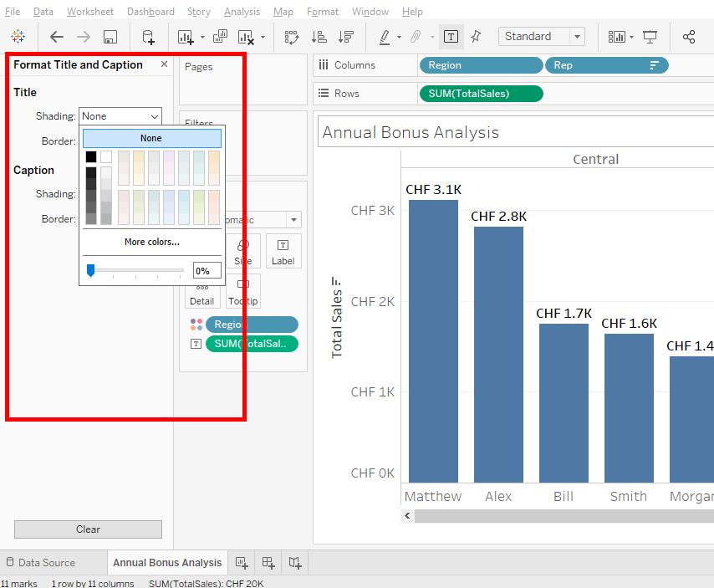The image size is (714, 588).
Task: Open the Format menu
Action: click(x=323, y=12)
